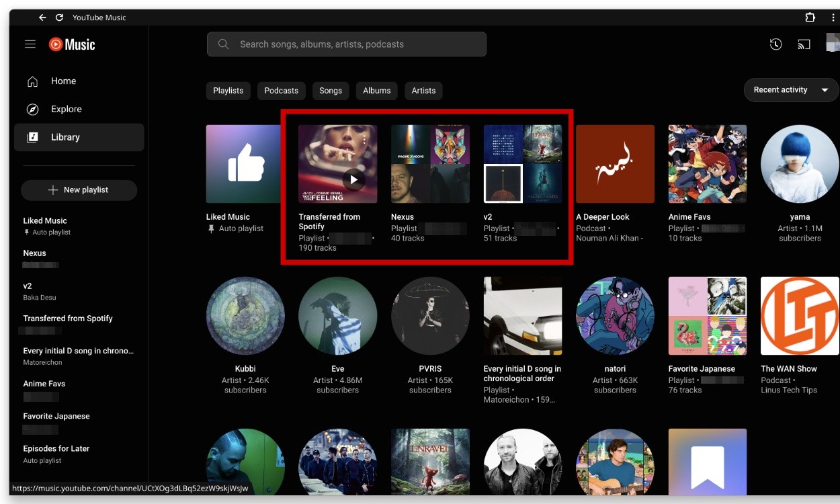Open the yama artist thumbnail

[800, 163]
